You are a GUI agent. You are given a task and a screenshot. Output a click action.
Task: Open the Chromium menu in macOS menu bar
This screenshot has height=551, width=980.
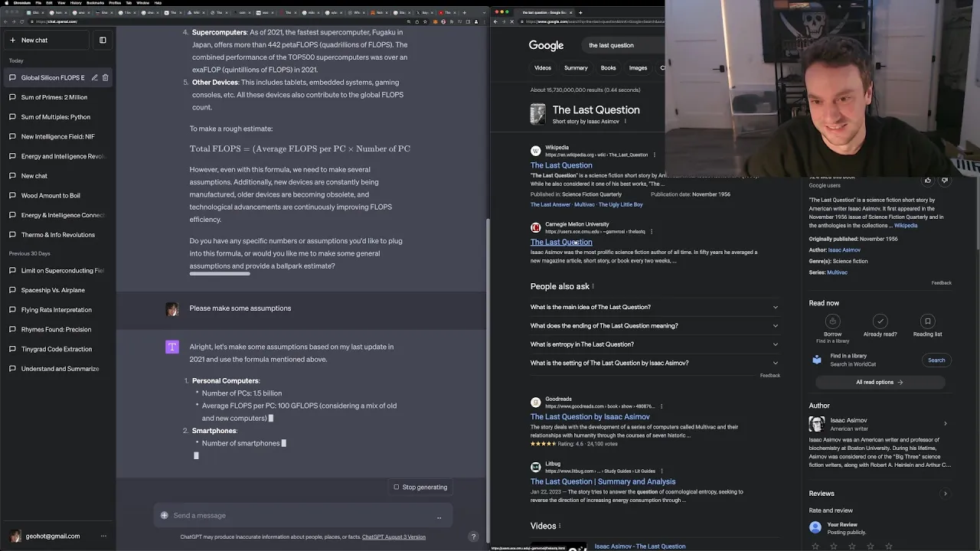click(21, 3)
